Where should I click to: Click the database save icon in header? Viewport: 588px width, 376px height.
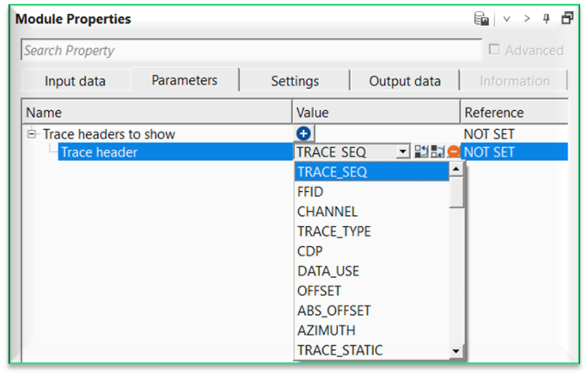pyautogui.click(x=481, y=18)
